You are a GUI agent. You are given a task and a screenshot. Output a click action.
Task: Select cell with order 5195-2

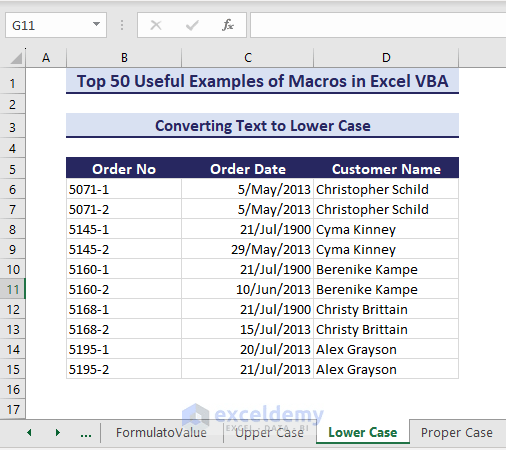pyautogui.click(x=124, y=369)
